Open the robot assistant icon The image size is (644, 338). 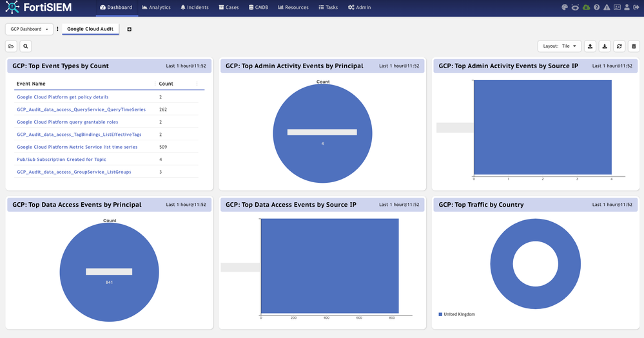coord(575,7)
